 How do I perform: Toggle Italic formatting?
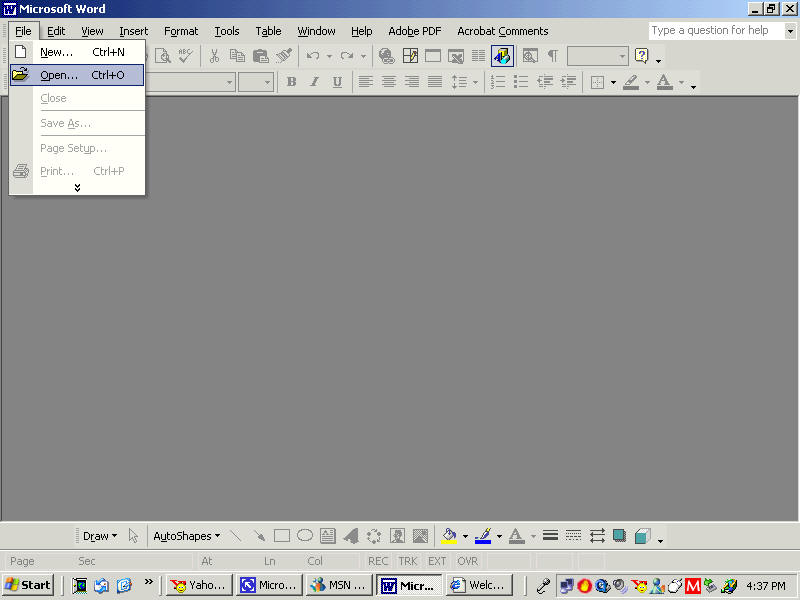point(314,82)
